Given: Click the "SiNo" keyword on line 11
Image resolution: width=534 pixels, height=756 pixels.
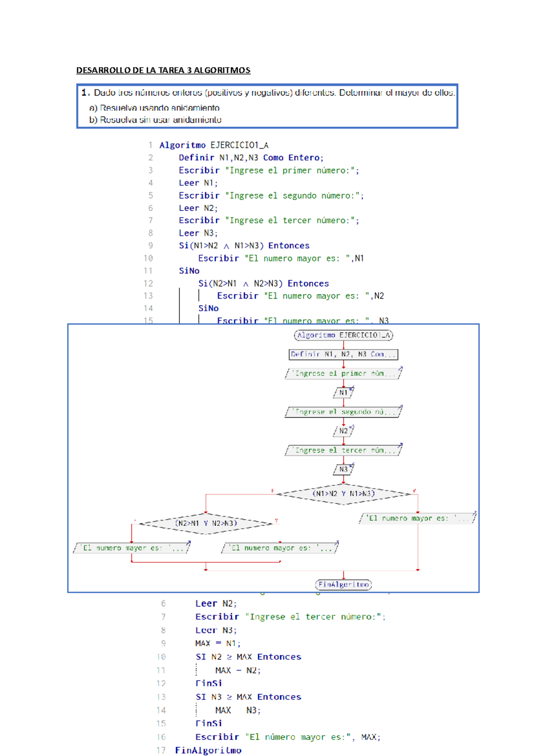Looking at the screenshot, I should pos(189,271).
